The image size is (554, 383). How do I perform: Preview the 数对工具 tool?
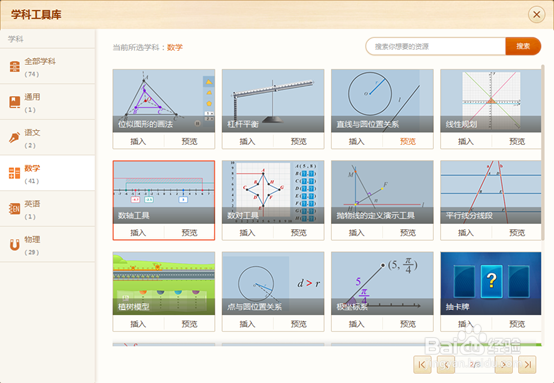tap(299, 232)
